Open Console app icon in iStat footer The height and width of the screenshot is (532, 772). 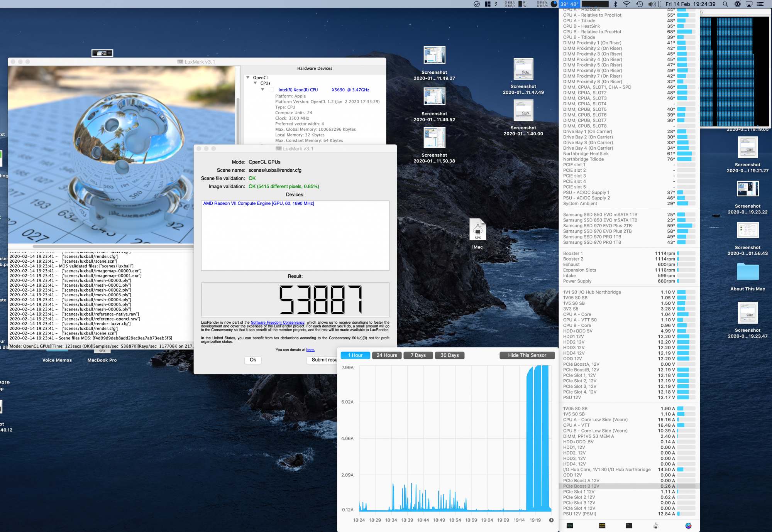602,525
